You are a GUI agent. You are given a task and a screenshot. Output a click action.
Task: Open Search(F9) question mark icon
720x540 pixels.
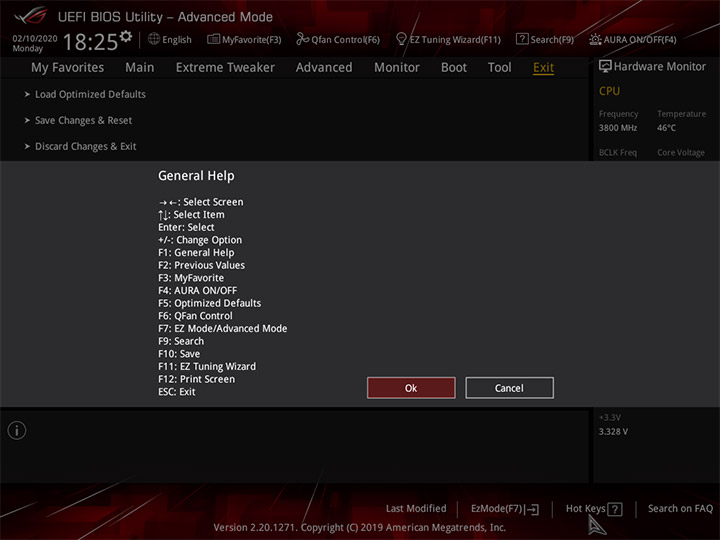522,39
